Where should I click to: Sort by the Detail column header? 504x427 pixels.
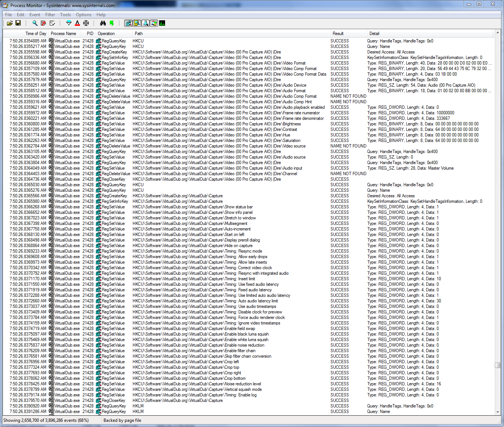(x=430, y=34)
